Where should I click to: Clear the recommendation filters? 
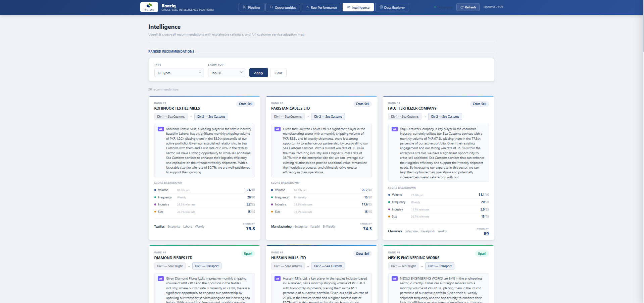[278, 73]
